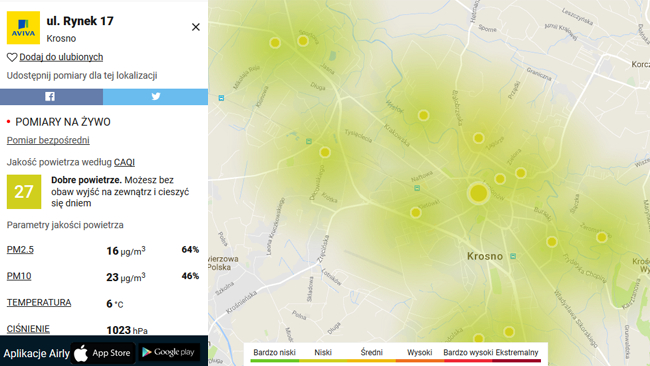Click the Google Play triangle icon
This screenshot has height=366, width=650.
[146, 352]
